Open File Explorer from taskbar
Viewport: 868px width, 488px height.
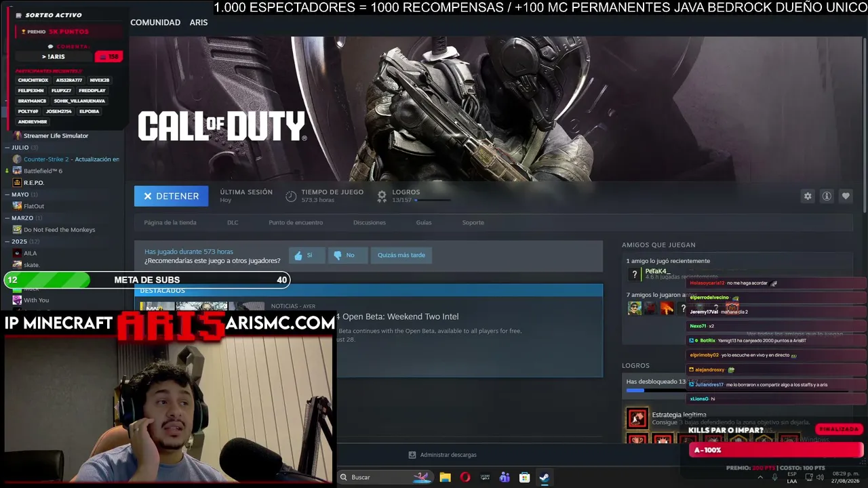pos(445,477)
